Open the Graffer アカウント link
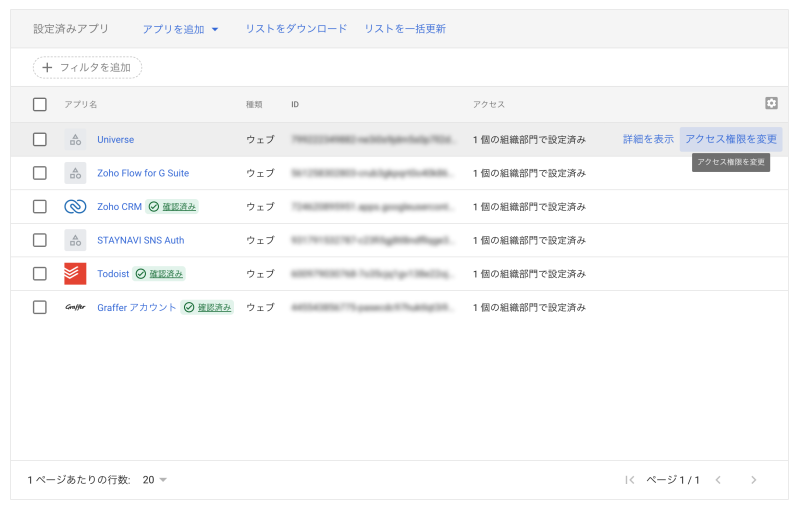 pos(137,308)
